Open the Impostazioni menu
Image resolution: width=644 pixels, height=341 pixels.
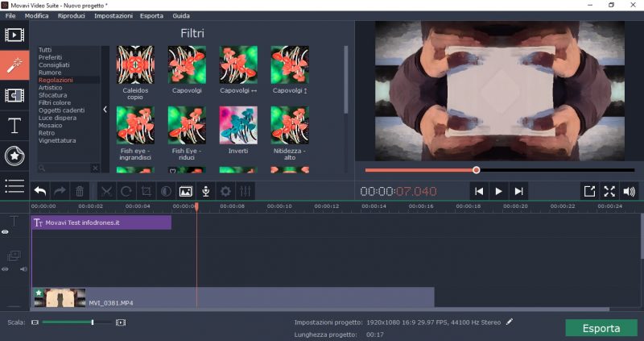pyautogui.click(x=114, y=15)
